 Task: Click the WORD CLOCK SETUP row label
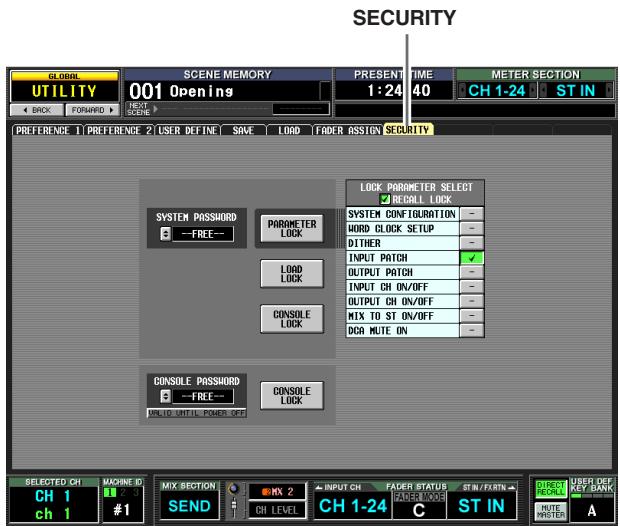(x=403, y=229)
